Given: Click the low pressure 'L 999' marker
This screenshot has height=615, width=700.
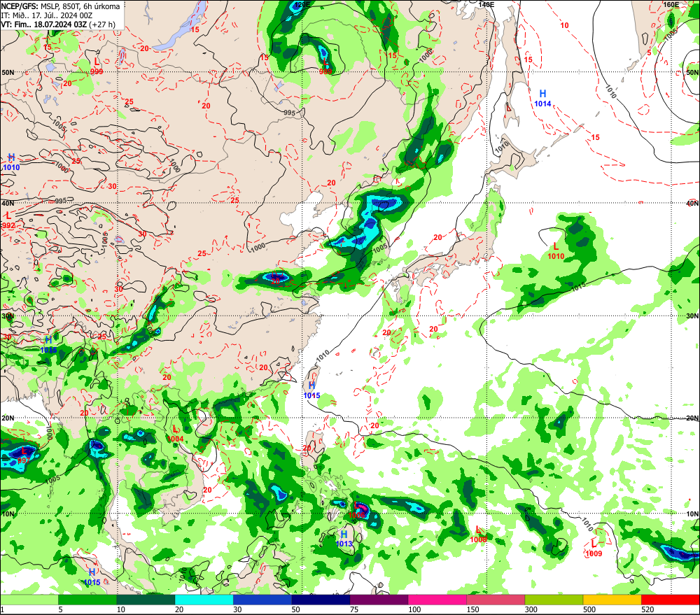Looking at the screenshot, I should [x=97, y=66].
